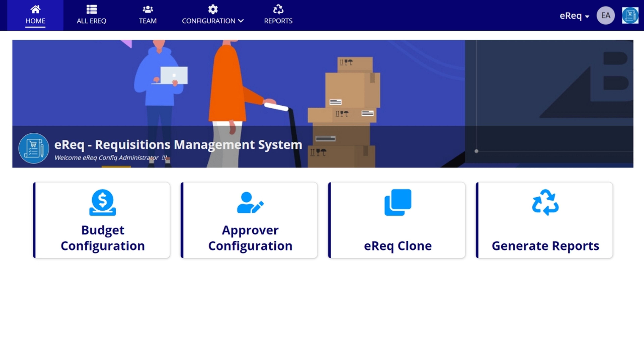The image size is (644, 362).
Task: Click the All eReq list icon
Action: (x=92, y=10)
